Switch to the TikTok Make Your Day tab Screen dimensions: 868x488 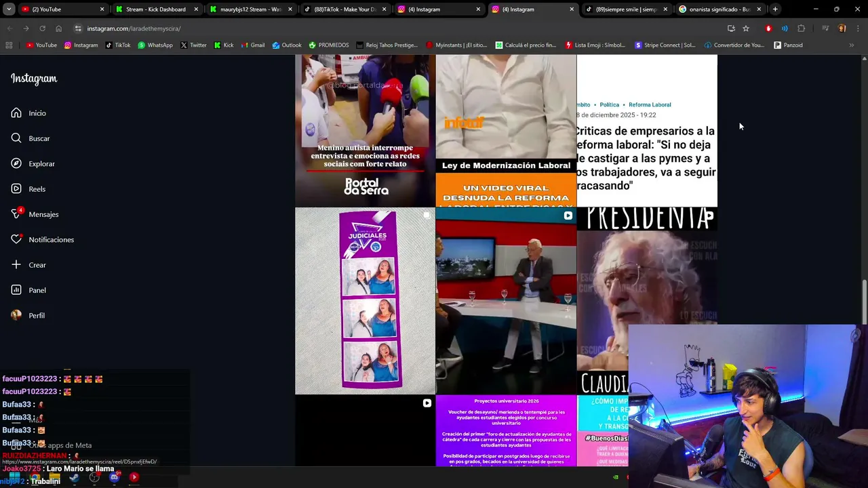pos(344,9)
